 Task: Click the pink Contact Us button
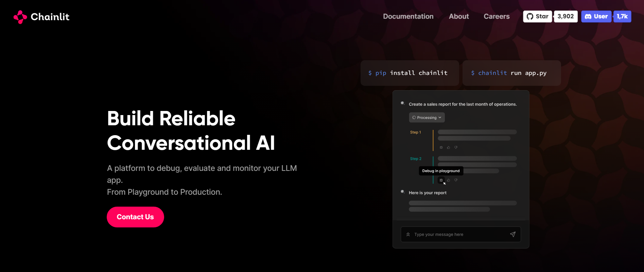pyautogui.click(x=135, y=217)
